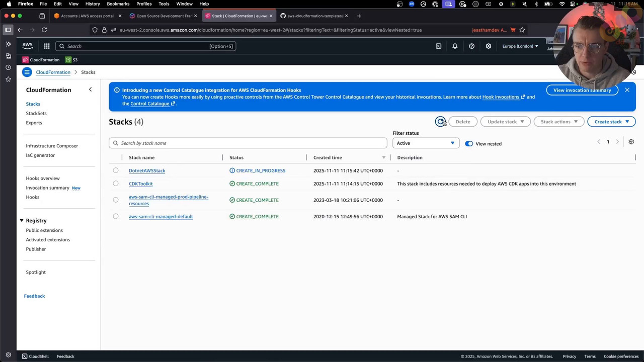Open AWS console settings gear
This screenshot has height=362, width=644.
click(488, 46)
